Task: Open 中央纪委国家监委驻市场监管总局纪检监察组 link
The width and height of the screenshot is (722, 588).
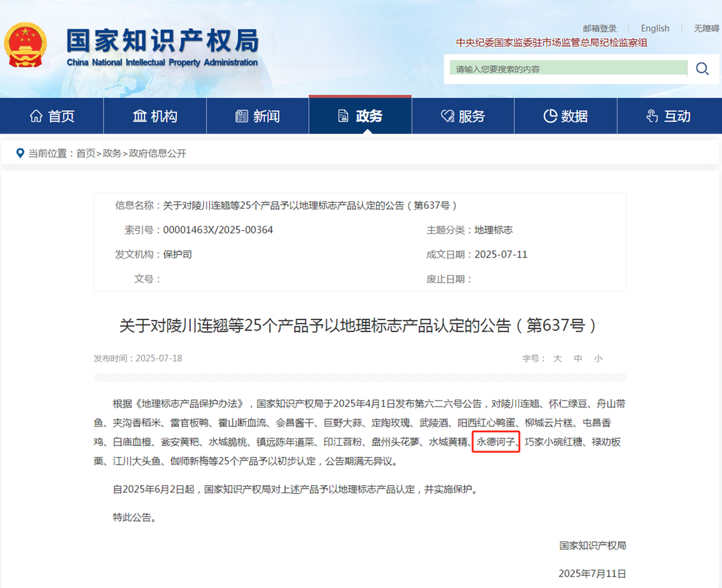Action: 552,43
